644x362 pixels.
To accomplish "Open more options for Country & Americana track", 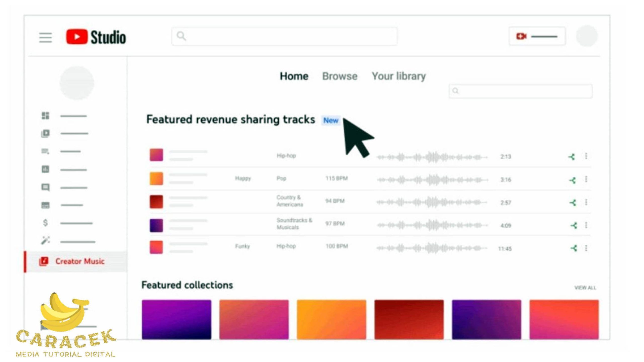I will 586,202.
